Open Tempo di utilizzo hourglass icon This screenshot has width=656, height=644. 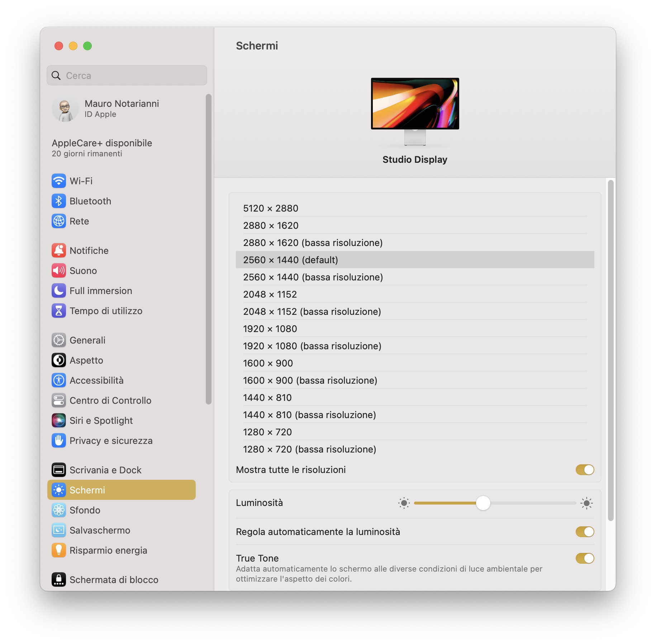click(59, 311)
